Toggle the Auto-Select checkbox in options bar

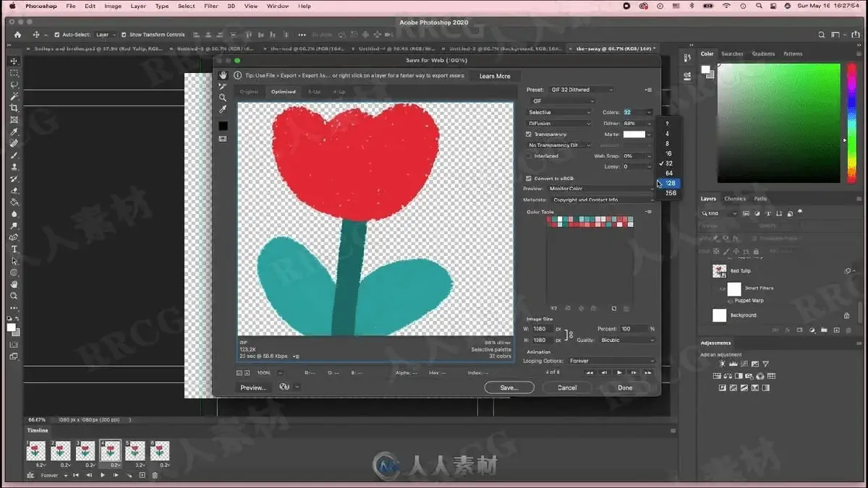point(57,35)
